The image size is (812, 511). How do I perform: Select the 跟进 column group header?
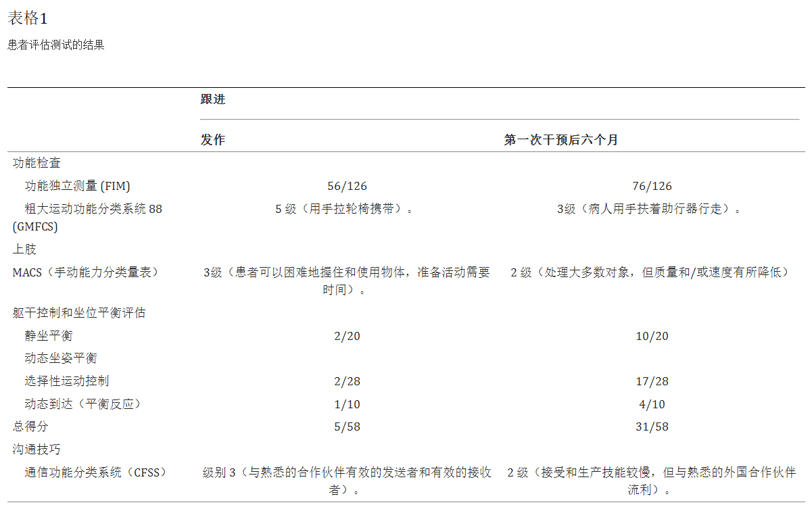click(x=213, y=99)
